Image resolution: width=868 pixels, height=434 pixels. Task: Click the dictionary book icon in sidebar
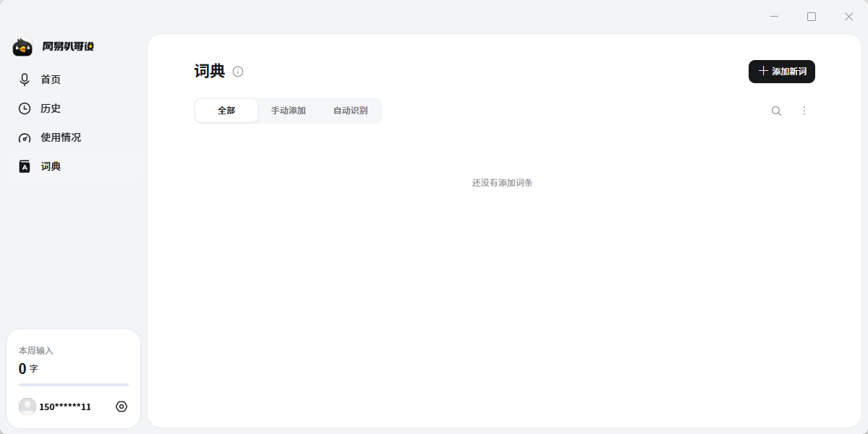pyautogui.click(x=25, y=166)
